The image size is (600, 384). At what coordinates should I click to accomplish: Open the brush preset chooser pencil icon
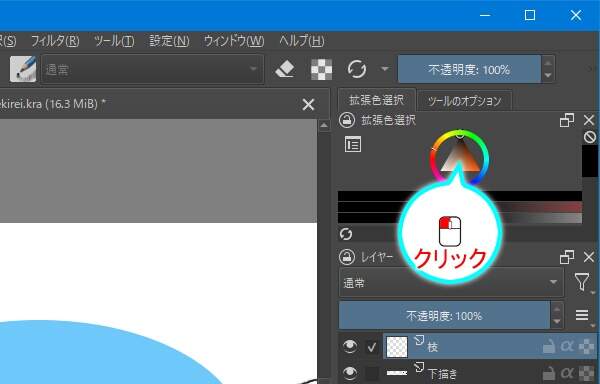[x=23, y=69]
